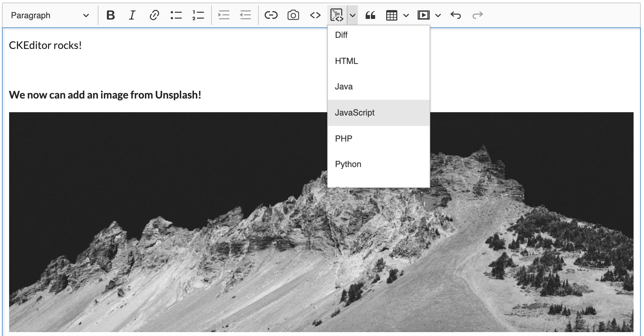The image size is (644, 336).
Task: Insert a block quote
Action: (x=370, y=15)
